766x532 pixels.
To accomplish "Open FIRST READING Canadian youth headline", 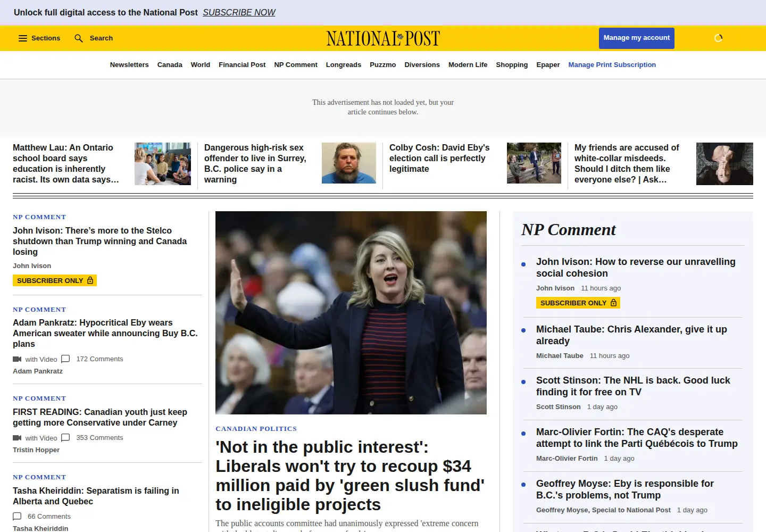I will [x=100, y=417].
